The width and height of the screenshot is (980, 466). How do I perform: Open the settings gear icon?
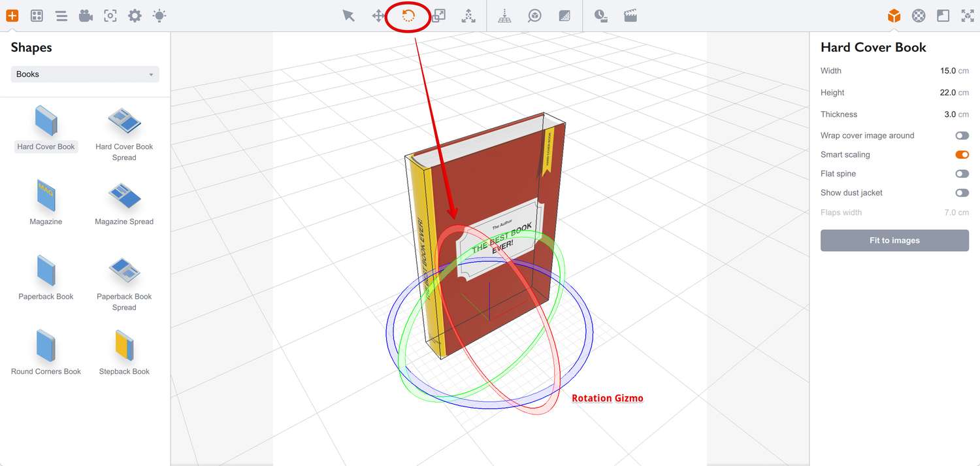click(135, 16)
